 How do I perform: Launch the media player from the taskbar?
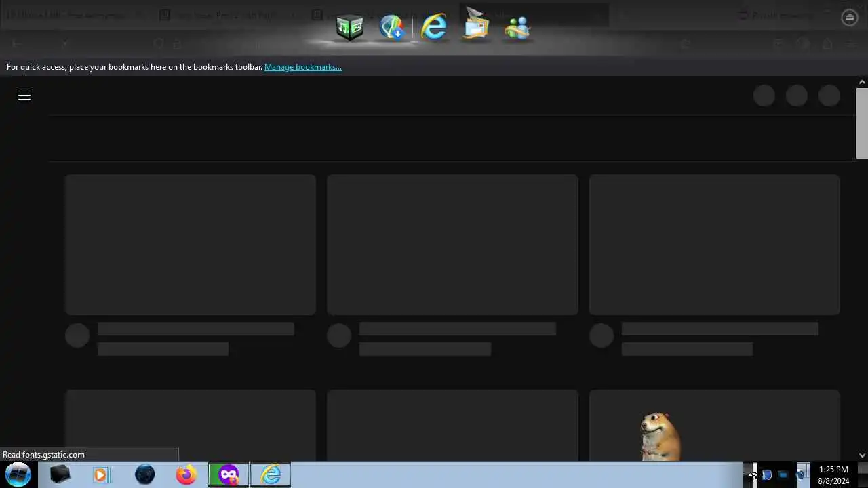tap(101, 474)
